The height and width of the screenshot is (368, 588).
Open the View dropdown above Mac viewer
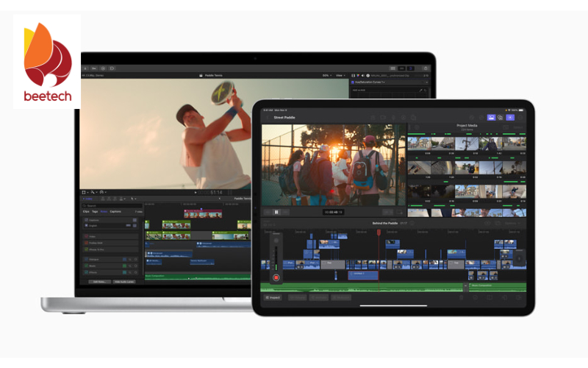(x=340, y=75)
